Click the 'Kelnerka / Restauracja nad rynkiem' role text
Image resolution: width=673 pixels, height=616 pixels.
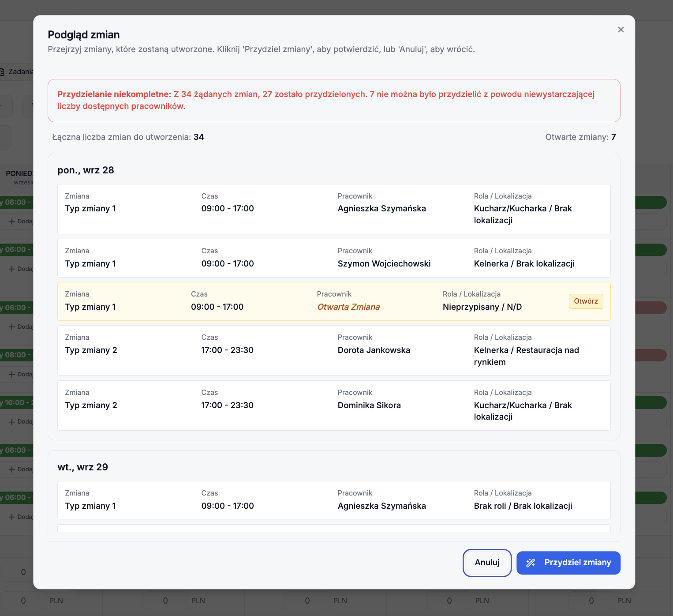coord(526,356)
